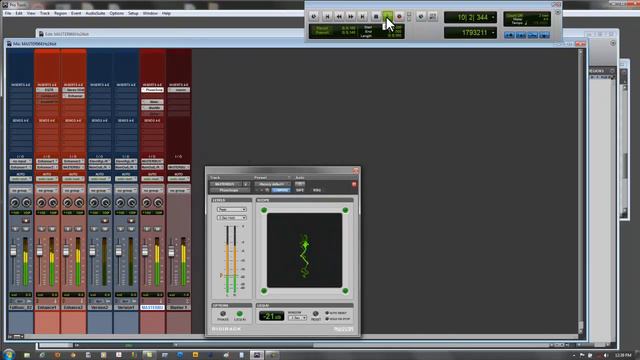Viewport: 640px width, 360px height.
Task: Open the plug-in preset dropdown
Action: tap(272, 184)
